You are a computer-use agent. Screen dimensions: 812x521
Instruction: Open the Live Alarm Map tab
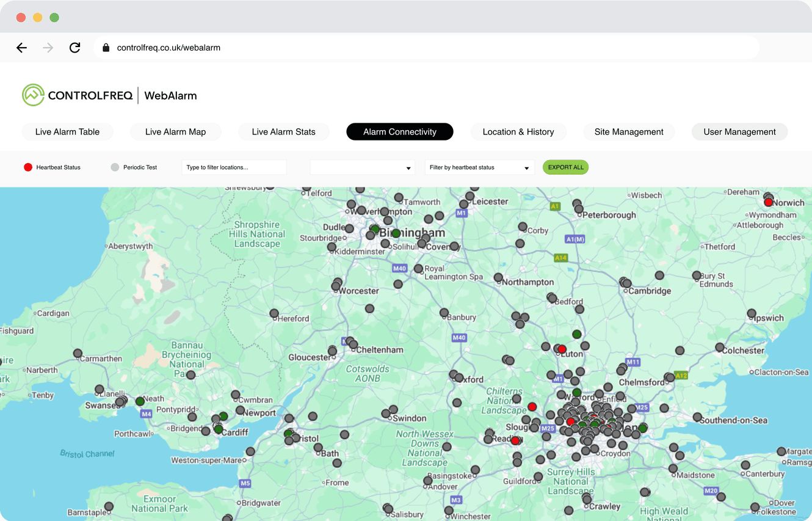(176, 132)
